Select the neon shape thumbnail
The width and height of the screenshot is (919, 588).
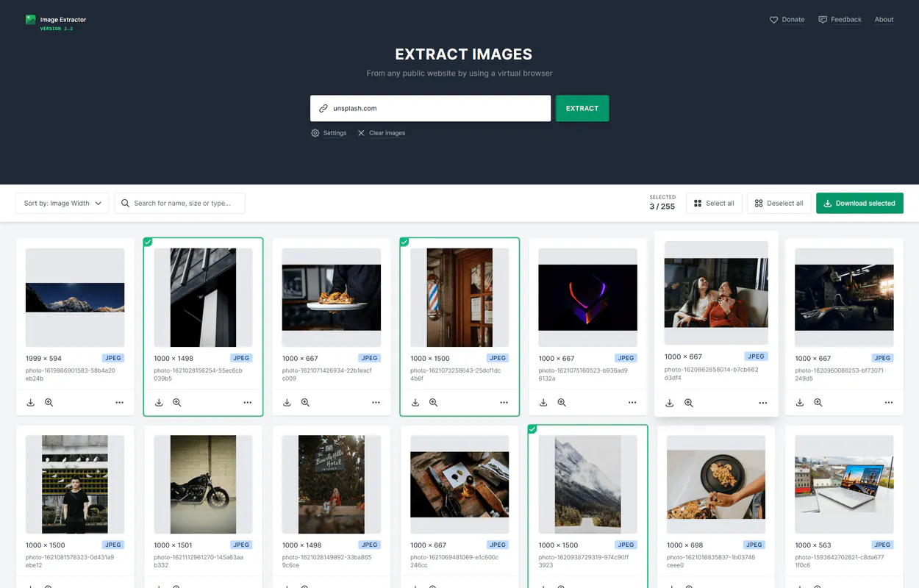(588, 298)
